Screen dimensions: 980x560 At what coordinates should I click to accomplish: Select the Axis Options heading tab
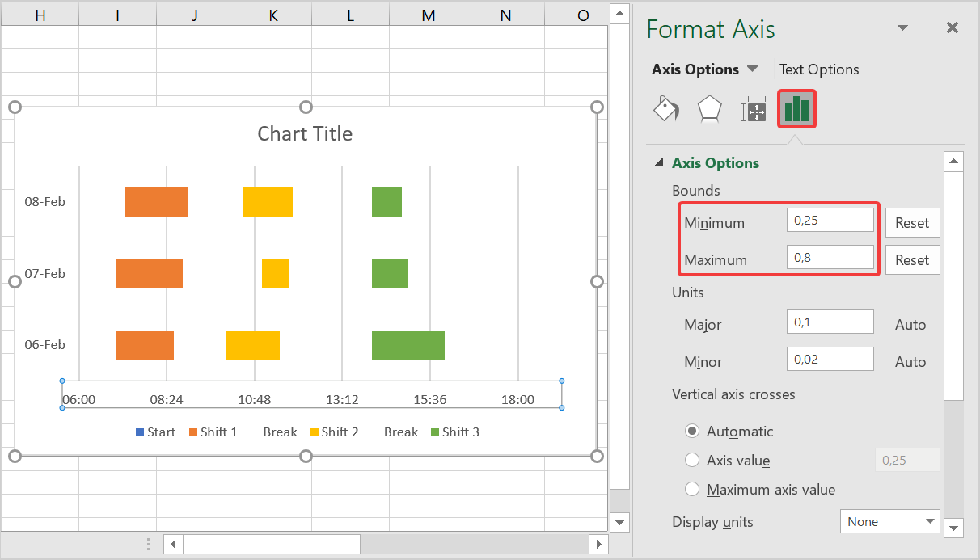click(695, 69)
